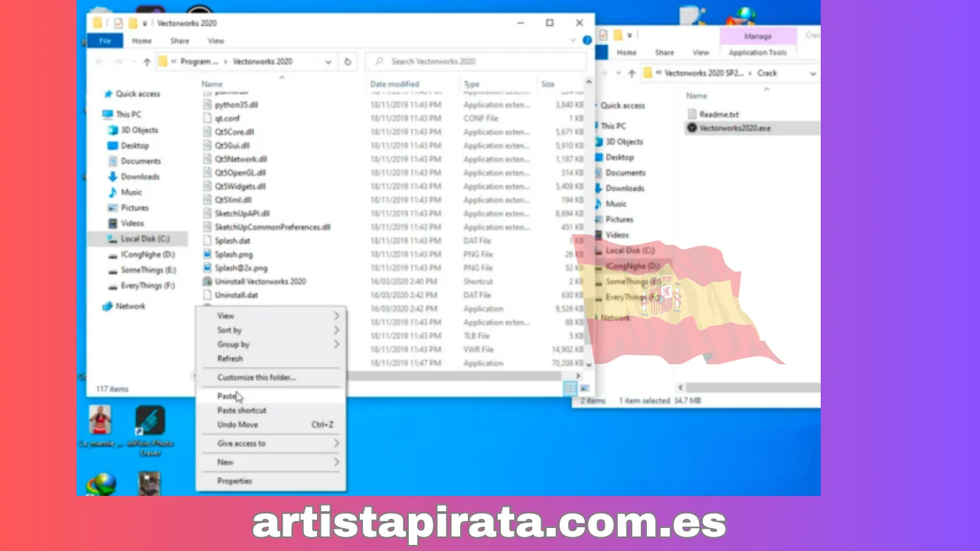This screenshot has height=551, width=980.
Task: Expand the Sort by submenu
Action: (x=270, y=330)
